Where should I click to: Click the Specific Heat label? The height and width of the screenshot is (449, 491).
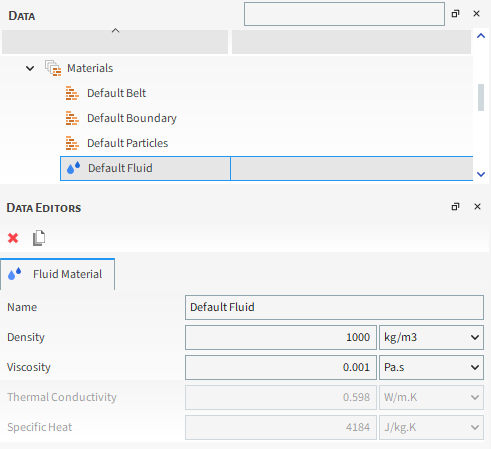40,427
